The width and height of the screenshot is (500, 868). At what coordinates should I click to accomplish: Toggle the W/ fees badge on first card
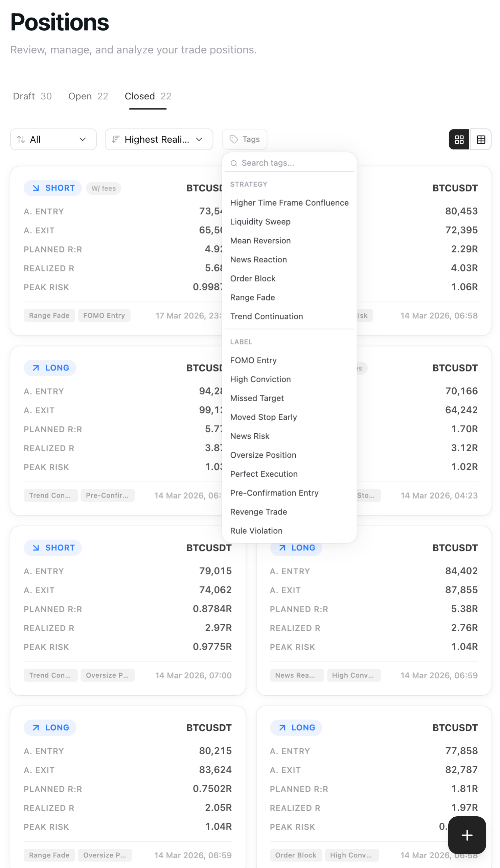click(x=103, y=188)
